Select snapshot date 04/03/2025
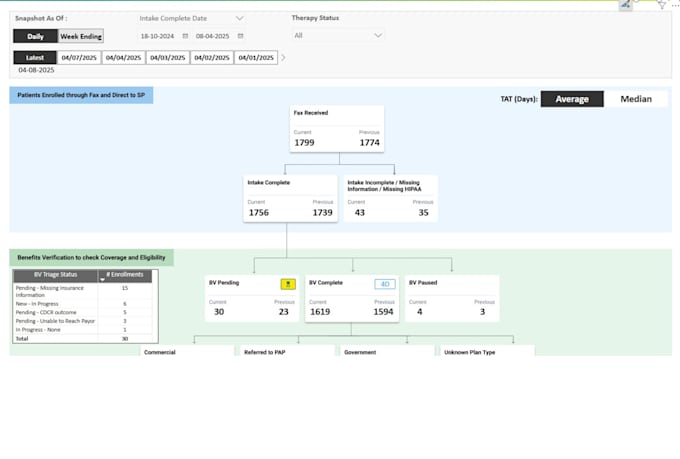The width and height of the screenshot is (680, 459). click(x=167, y=58)
